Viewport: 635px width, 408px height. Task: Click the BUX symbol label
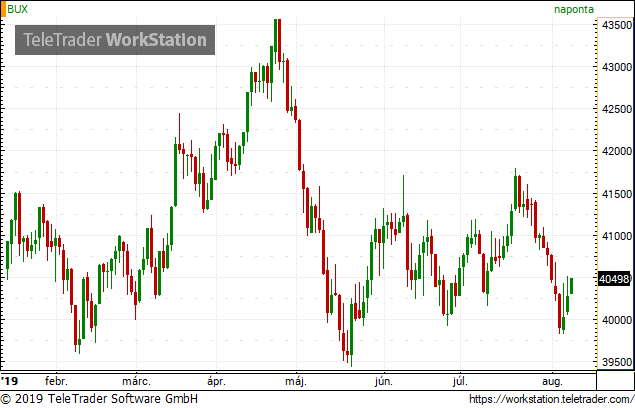17,9
